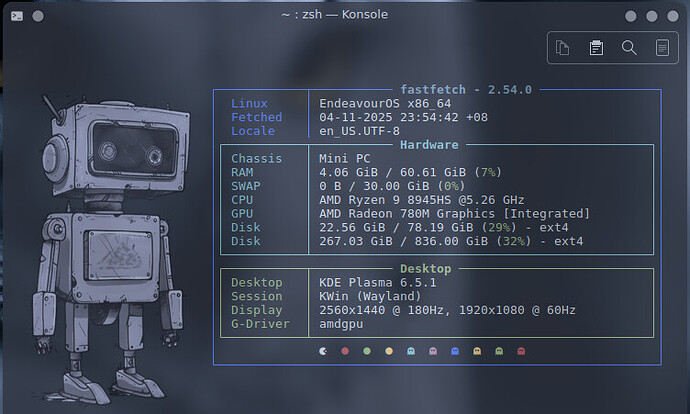
Task: Click the round button beside the Konsole title icon
Action: click(x=39, y=15)
